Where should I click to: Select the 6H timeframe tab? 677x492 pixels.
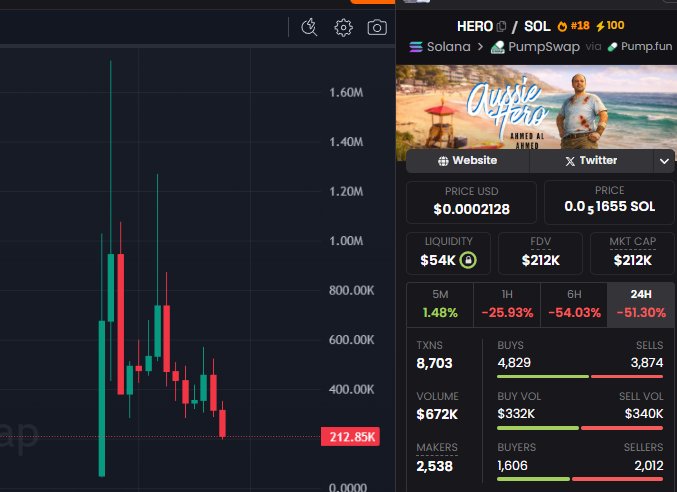pyautogui.click(x=574, y=305)
